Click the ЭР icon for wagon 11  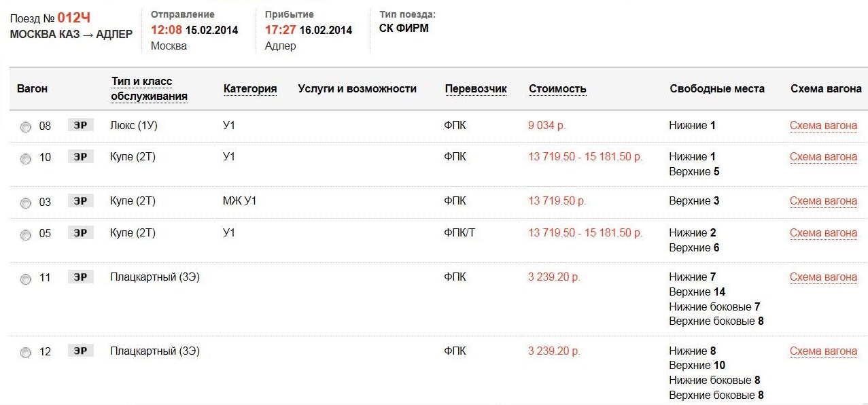[80, 277]
